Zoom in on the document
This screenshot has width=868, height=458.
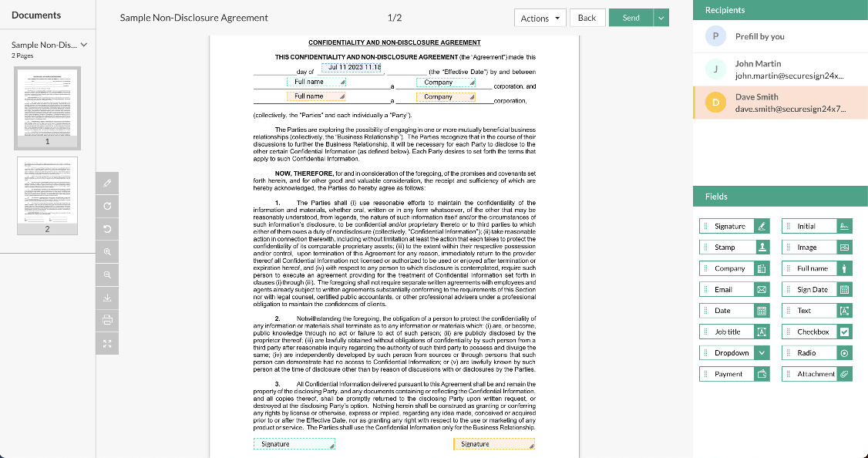pos(107,251)
